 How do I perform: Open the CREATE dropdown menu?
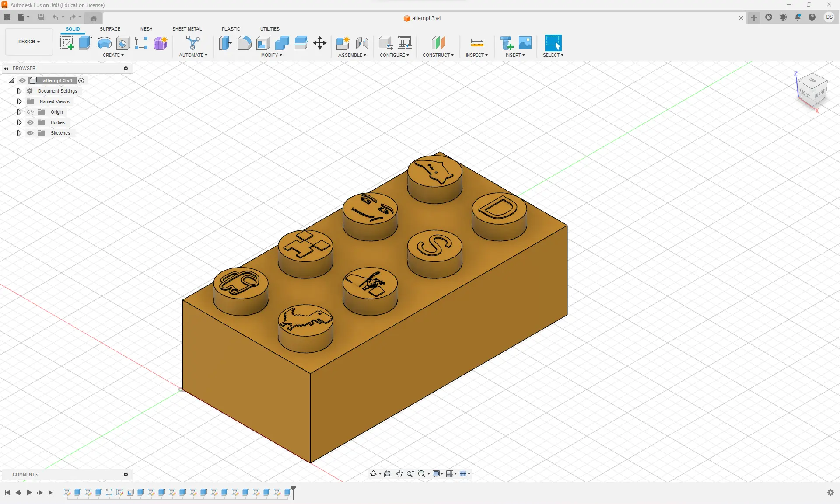[x=113, y=55]
